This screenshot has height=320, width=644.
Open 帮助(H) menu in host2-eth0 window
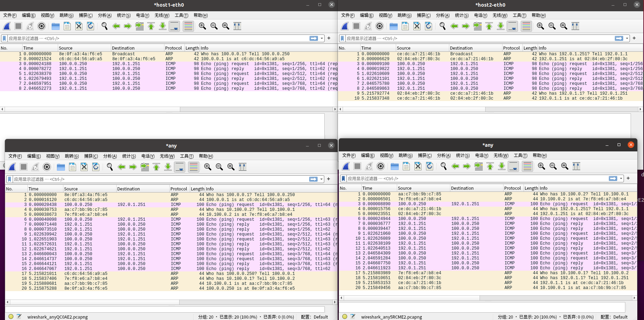539,15
